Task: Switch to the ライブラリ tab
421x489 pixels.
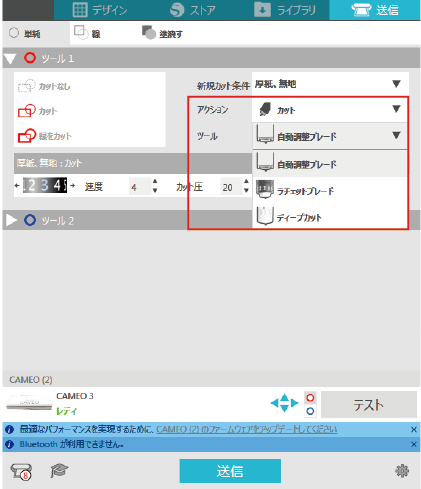Action: (x=285, y=10)
